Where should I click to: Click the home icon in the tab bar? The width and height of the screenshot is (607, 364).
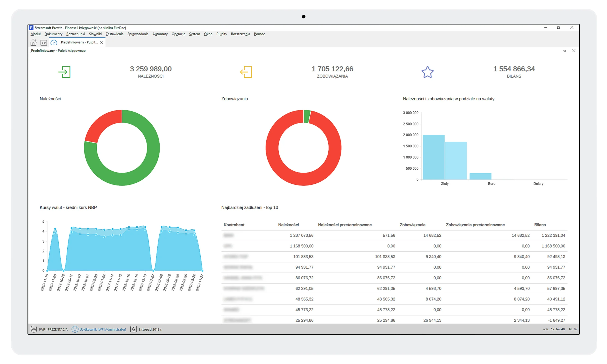33,42
